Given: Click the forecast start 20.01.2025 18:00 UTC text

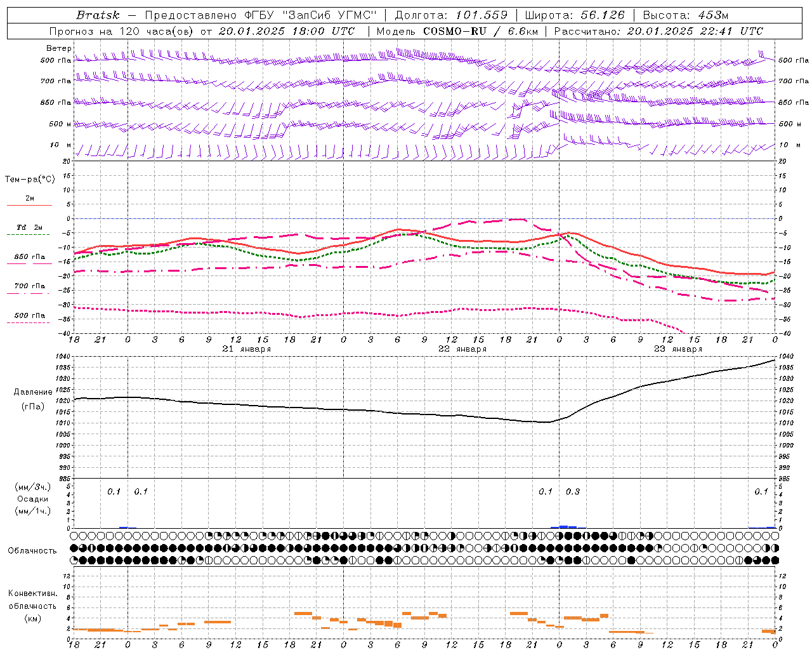Looking at the screenshot, I should (x=287, y=31).
